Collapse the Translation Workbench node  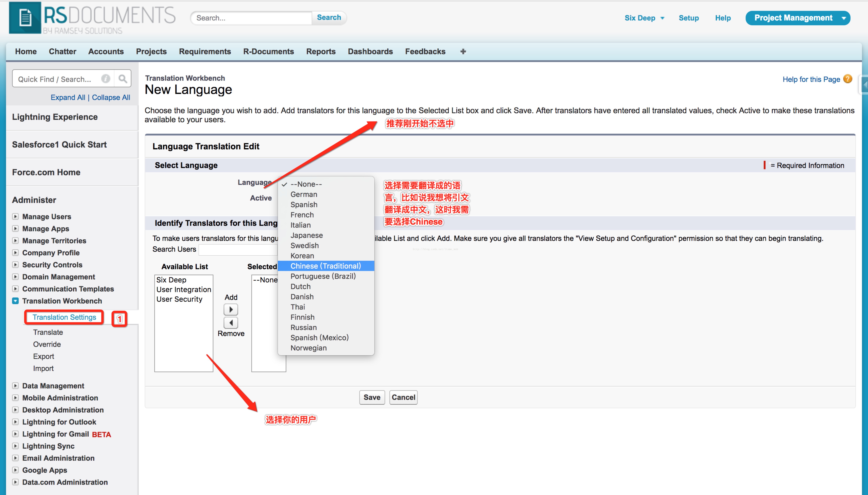(15, 301)
